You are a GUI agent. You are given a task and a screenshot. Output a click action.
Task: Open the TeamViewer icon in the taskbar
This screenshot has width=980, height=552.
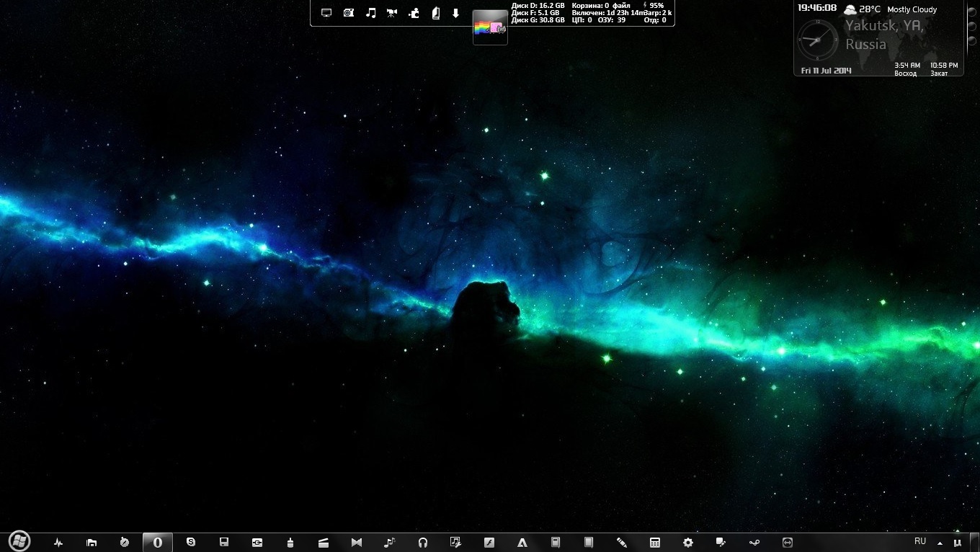(x=787, y=543)
